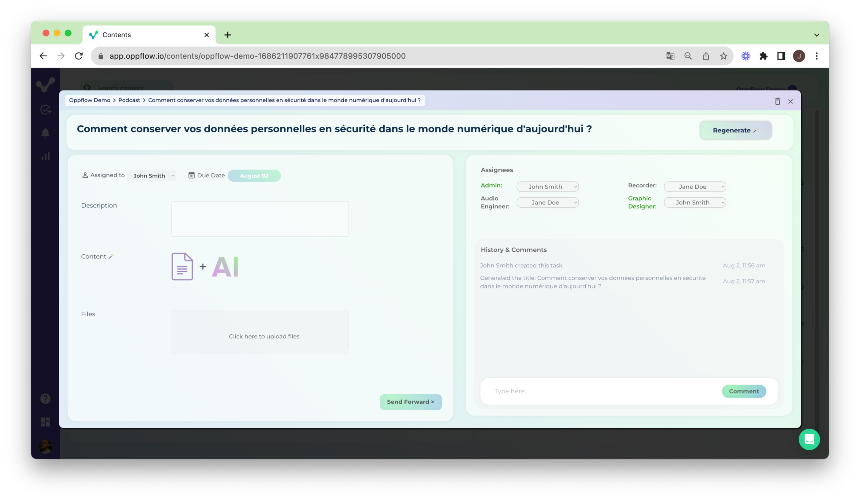This screenshot has height=500, width=860.
Task: Click 'John Smith created this task' history entry
Action: (x=521, y=265)
